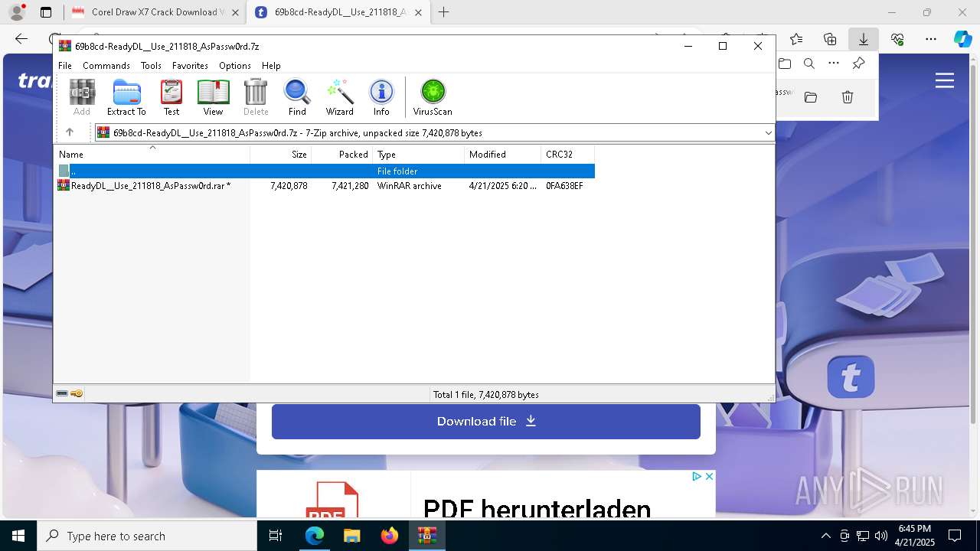
Task: Open the Options menu
Action: pyautogui.click(x=235, y=66)
